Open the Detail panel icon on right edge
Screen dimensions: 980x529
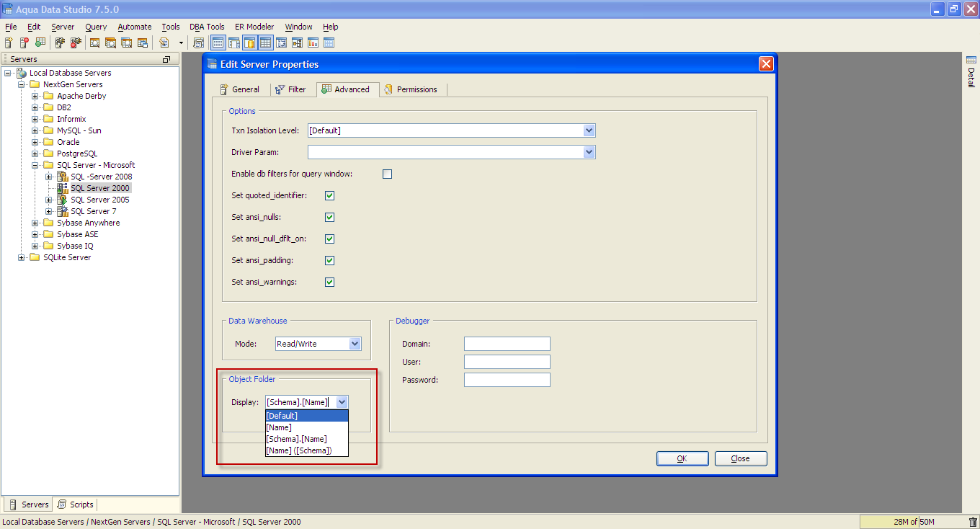pos(971,58)
